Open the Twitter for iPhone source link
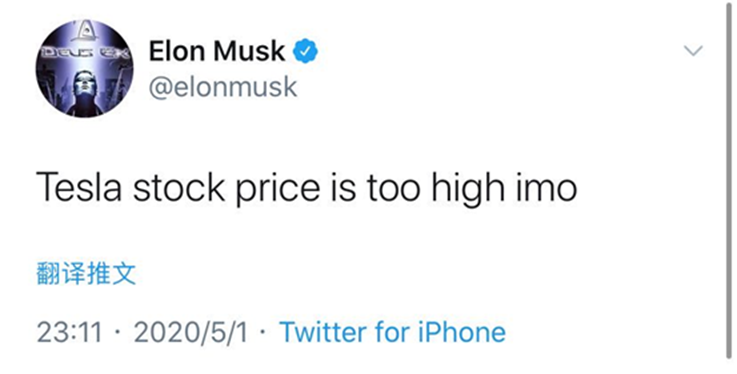 pos(392,332)
